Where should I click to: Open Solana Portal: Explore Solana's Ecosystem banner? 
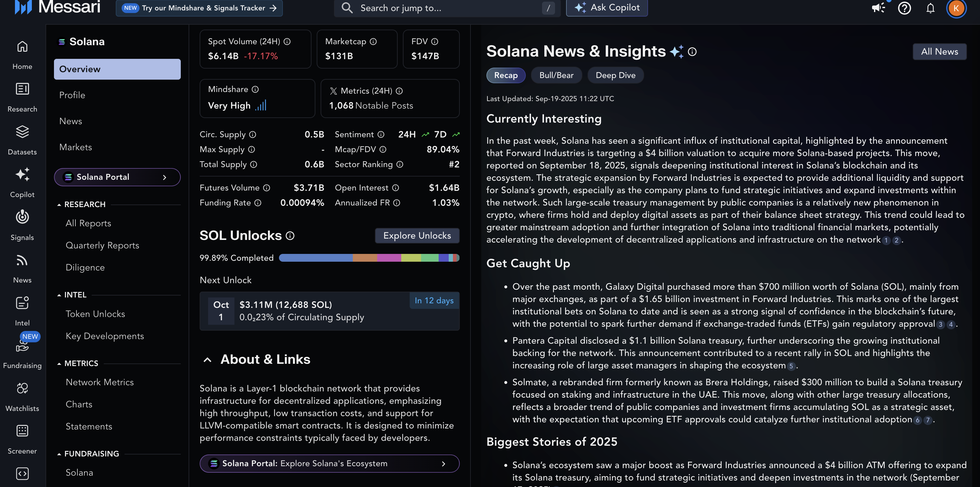click(x=329, y=463)
